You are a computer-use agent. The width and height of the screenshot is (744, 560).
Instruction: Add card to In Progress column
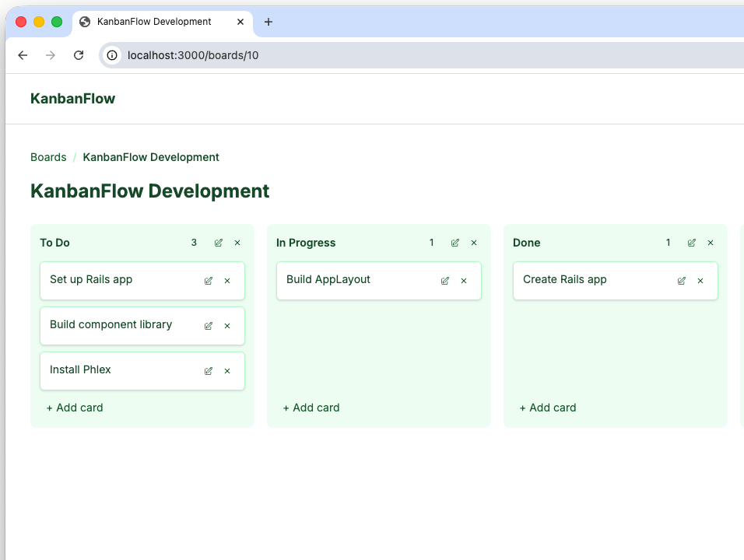(311, 408)
